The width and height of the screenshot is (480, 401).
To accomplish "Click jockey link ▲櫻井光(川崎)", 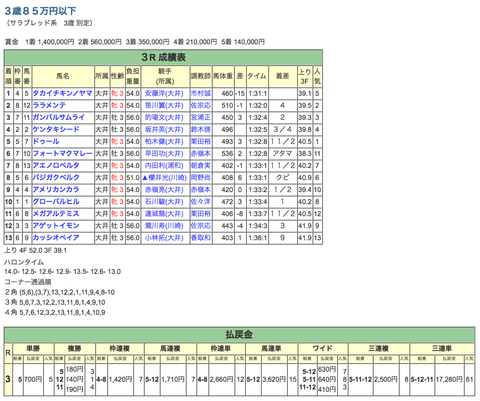I will 165,178.
